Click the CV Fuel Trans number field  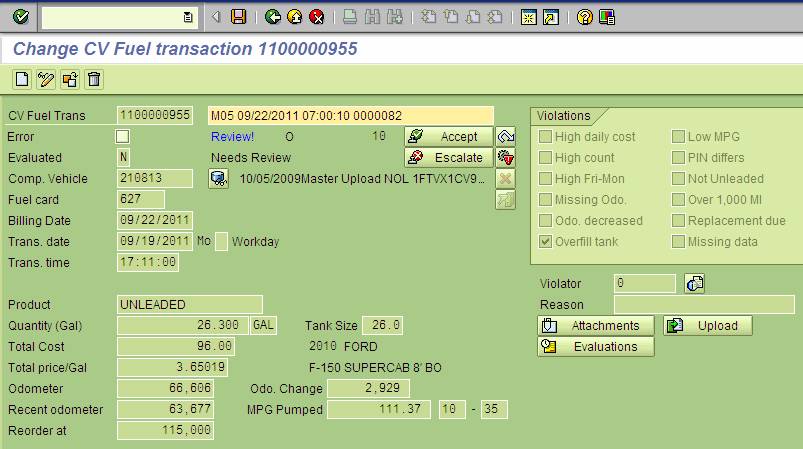pyautogui.click(x=155, y=115)
